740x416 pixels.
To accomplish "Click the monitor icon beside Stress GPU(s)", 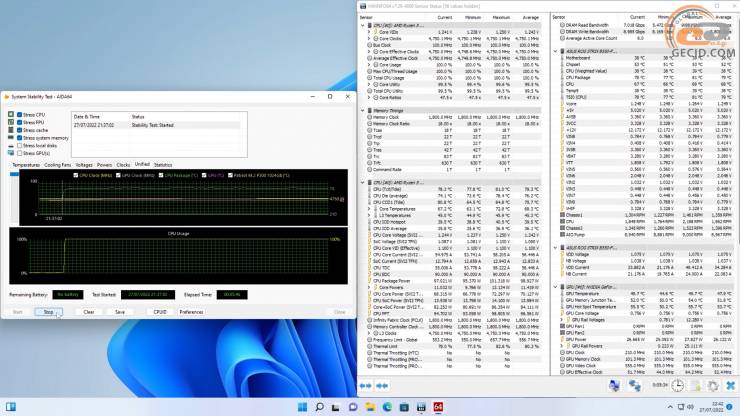I will tap(11, 153).
